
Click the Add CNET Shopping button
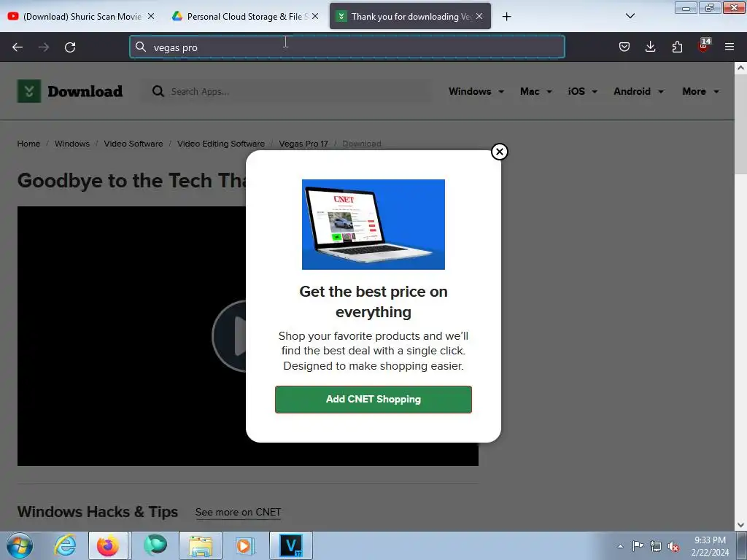(x=373, y=400)
